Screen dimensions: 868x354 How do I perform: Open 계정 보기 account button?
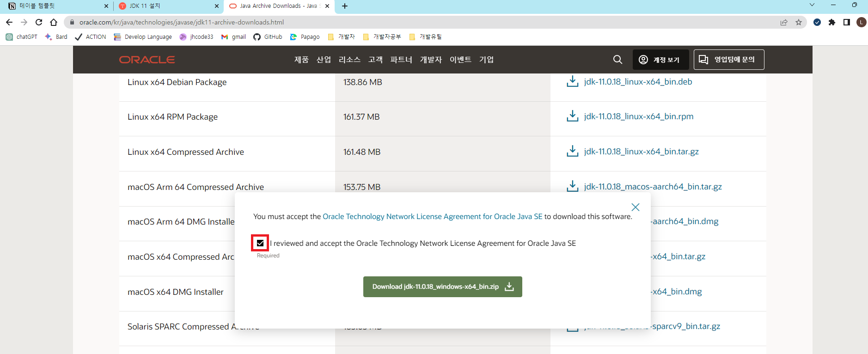coord(660,60)
